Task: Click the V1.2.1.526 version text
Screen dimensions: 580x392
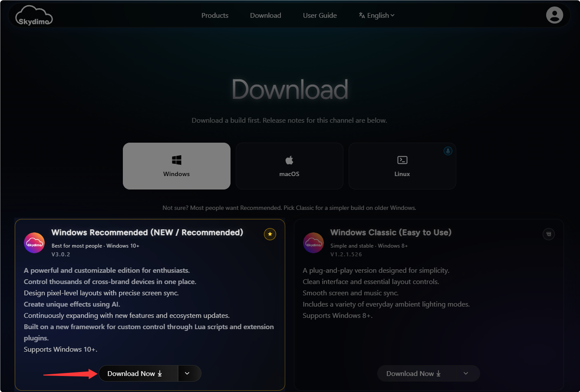Action: tap(346, 255)
